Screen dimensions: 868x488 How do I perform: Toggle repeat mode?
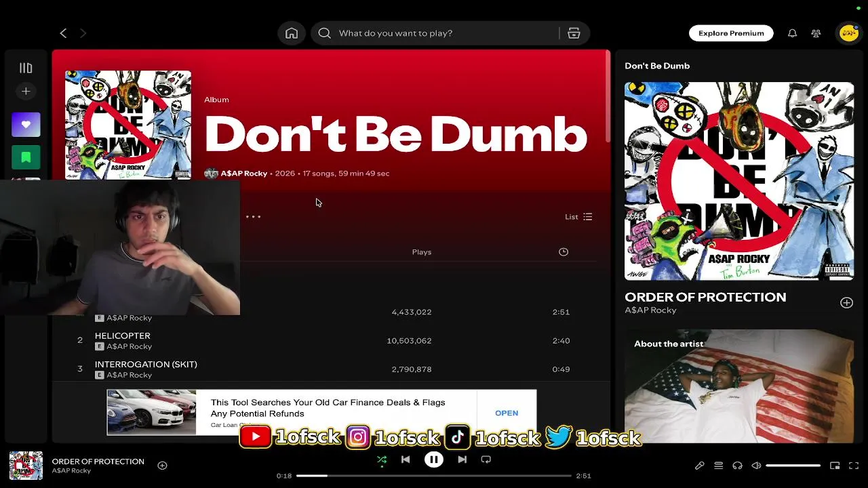[486, 460]
